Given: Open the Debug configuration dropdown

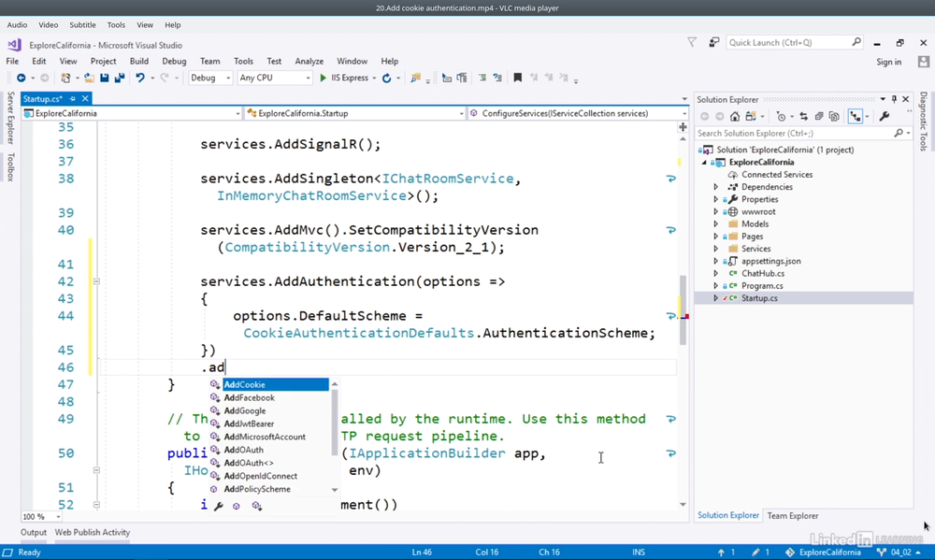Looking at the screenshot, I should pyautogui.click(x=209, y=79).
